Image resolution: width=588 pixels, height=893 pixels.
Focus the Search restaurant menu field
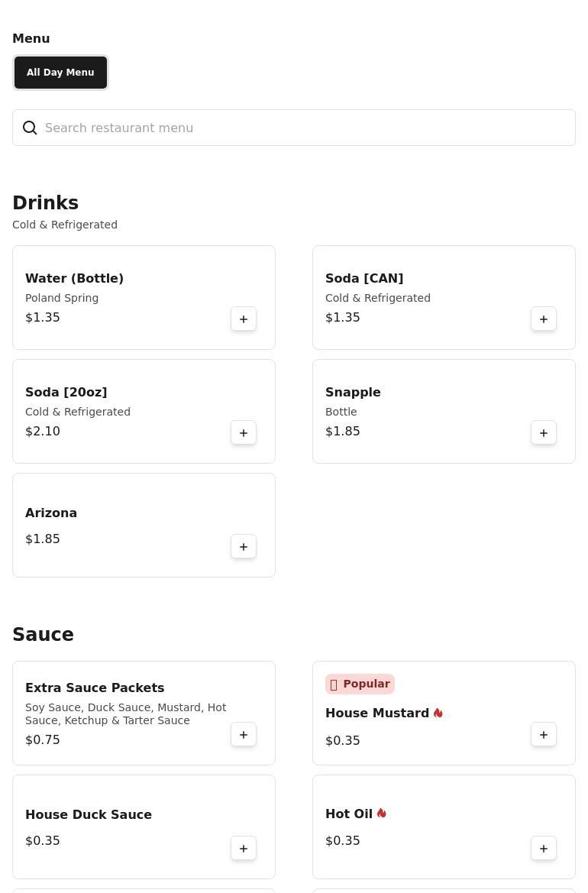pos(294,128)
